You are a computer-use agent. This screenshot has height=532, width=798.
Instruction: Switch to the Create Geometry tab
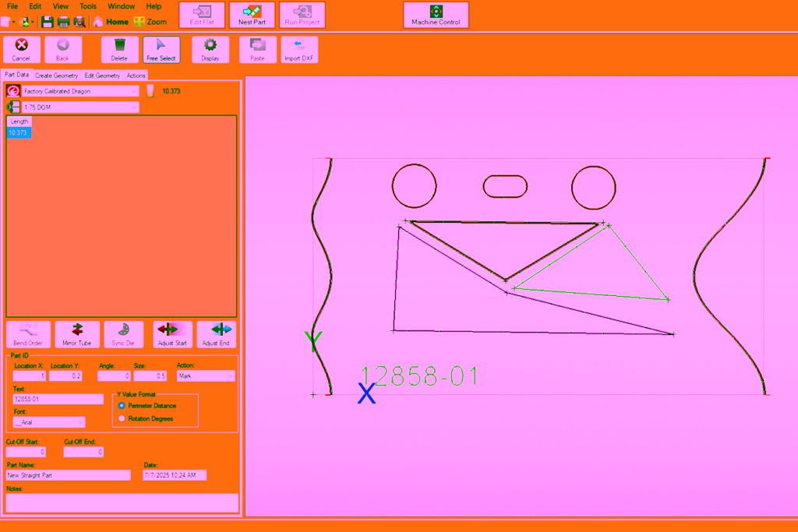click(x=56, y=76)
